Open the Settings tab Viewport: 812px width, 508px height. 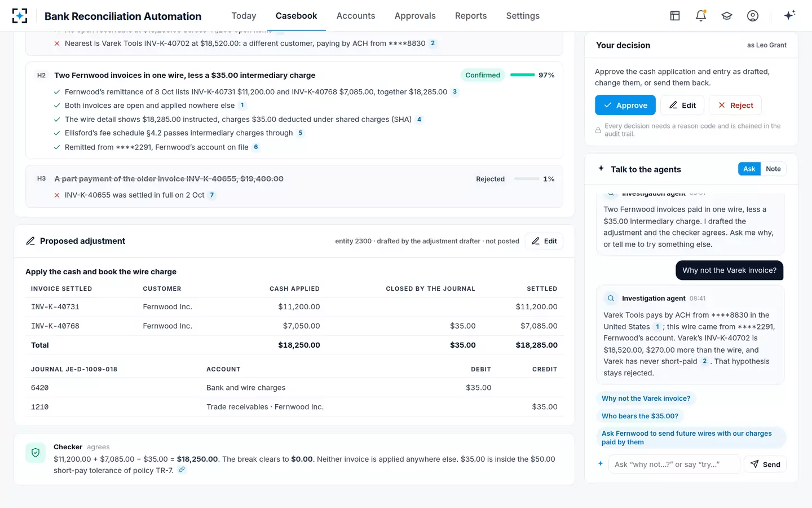click(x=523, y=16)
